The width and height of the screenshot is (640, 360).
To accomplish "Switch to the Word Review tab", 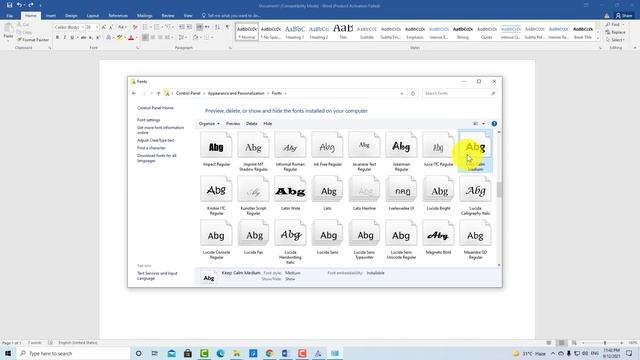I will click(168, 16).
